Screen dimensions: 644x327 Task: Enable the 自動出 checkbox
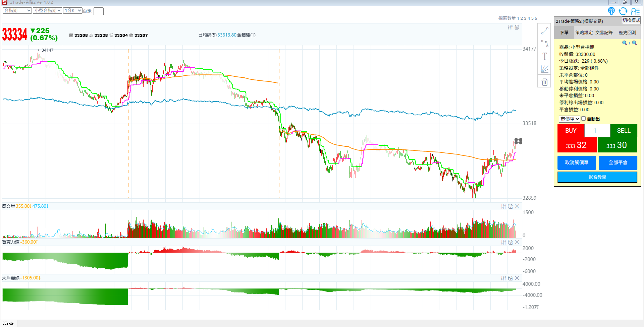pos(584,119)
